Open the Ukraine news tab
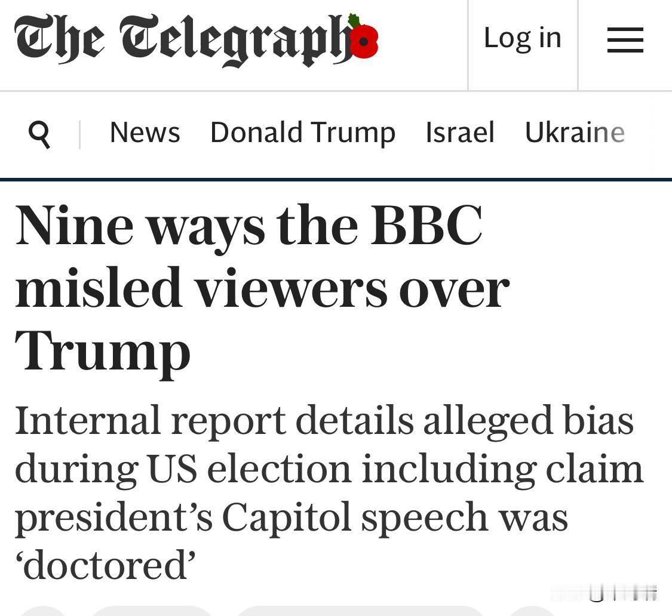 tap(574, 133)
